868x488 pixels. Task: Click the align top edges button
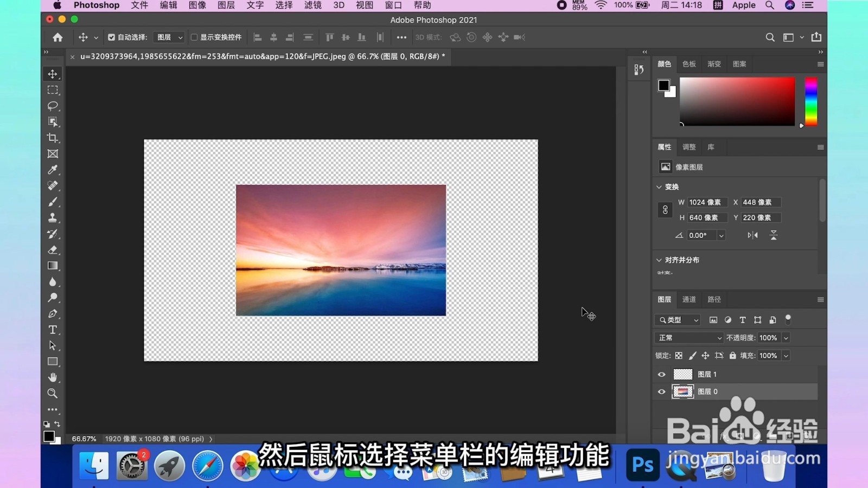(329, 37)
